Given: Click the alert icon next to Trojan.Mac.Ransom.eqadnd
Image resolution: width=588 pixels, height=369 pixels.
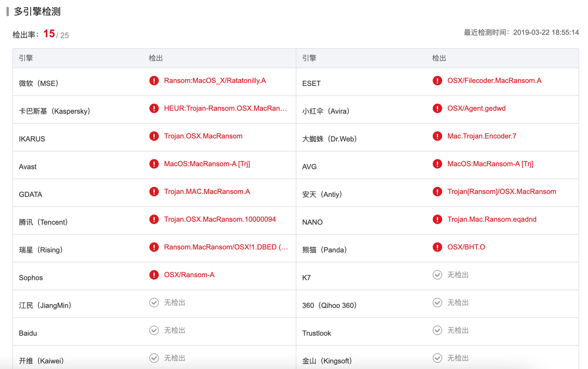Looking at the screenshot, I should (x=437, y=219).
